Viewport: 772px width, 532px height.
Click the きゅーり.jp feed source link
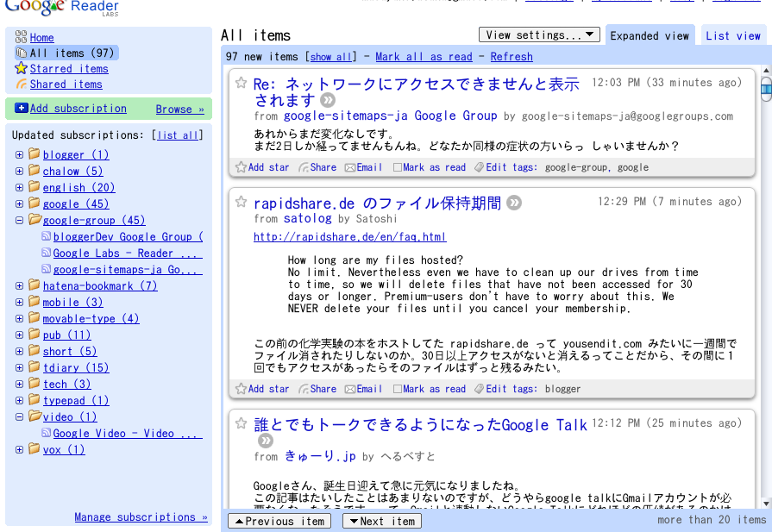click(x=320, y=456)
